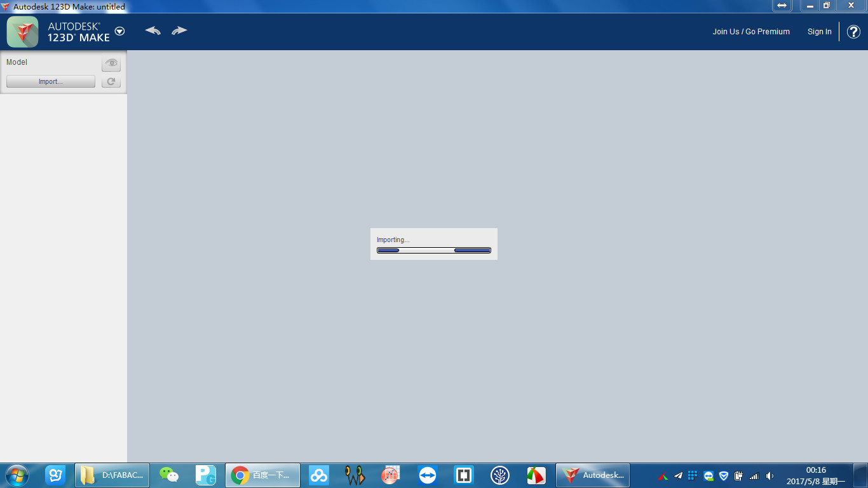868x488 pixels.
Task: Open TeamViewer from the taskbar
Action: coord(428,475)
